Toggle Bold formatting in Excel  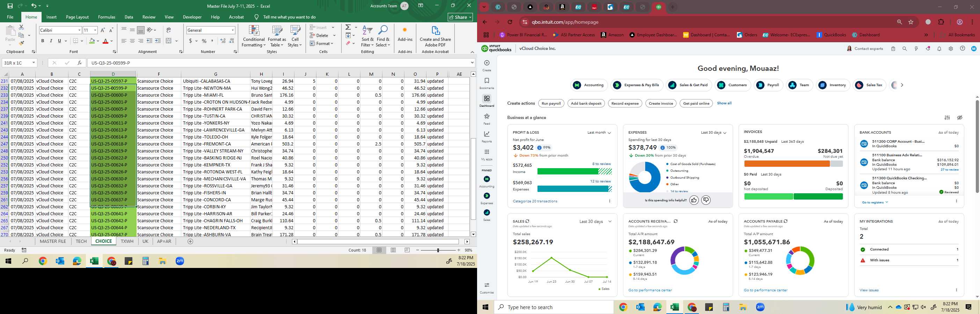(43, 41)
